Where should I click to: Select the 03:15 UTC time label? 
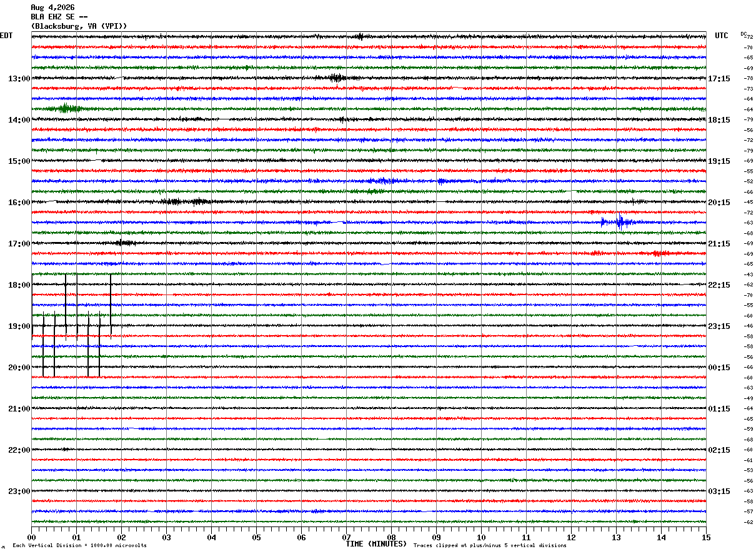click(x=719, y=491)
